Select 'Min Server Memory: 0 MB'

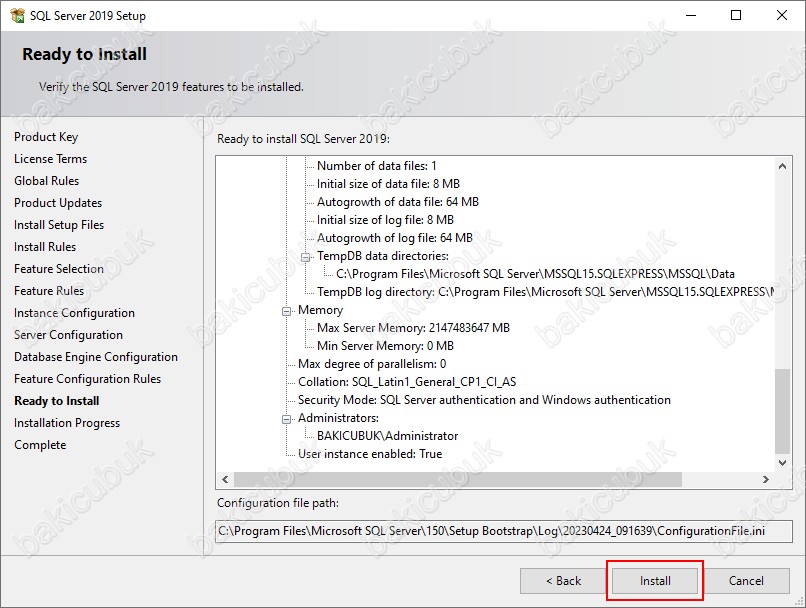[x=385, y=346]
